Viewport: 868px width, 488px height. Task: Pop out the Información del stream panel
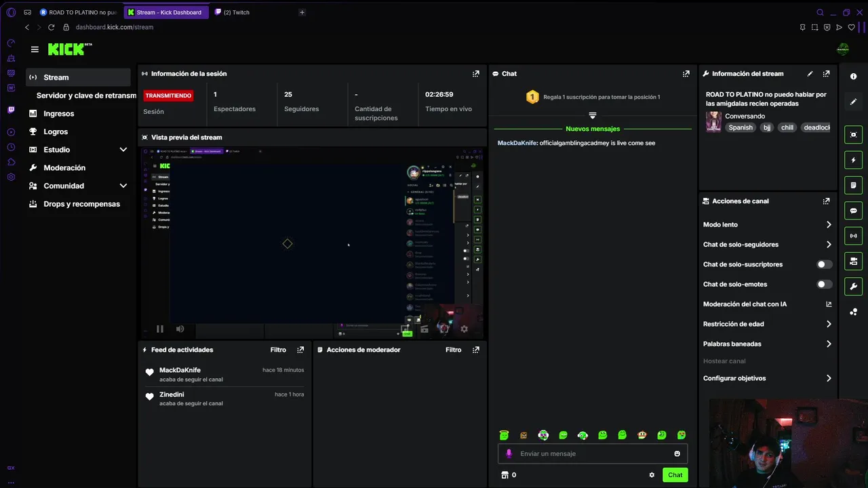826,74
